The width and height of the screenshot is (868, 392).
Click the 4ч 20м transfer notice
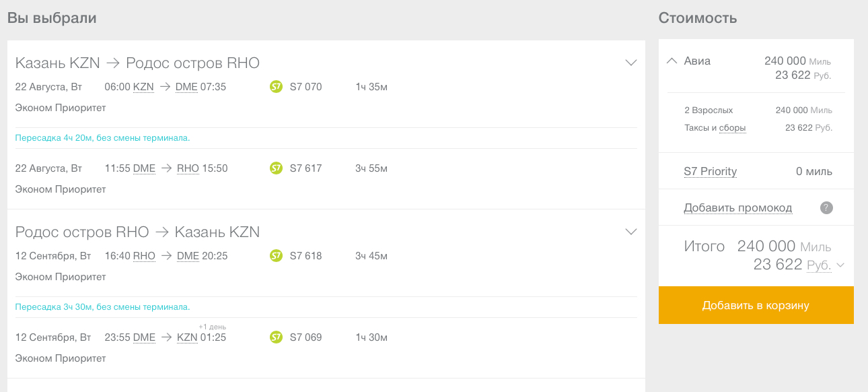pyautogui.click(x=102, y=138)
